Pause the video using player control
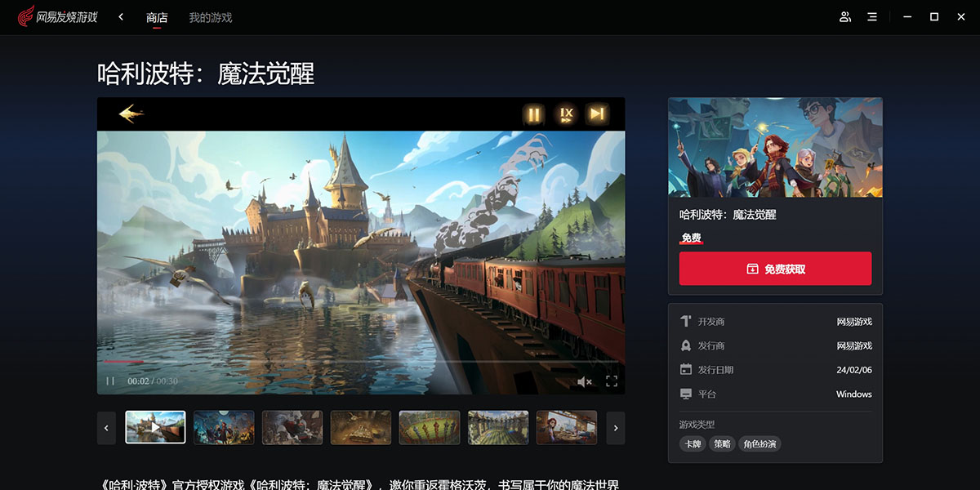This screenshot has width=980, height=490. [x=110, y=381]
